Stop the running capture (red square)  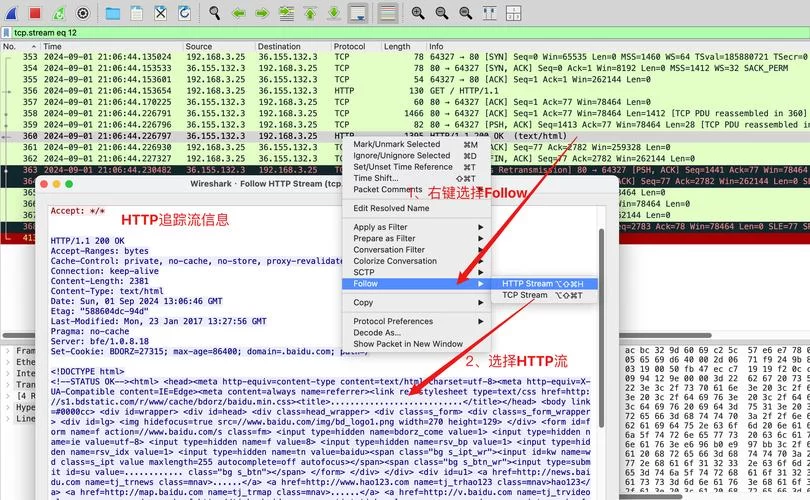tap(35, 13)
